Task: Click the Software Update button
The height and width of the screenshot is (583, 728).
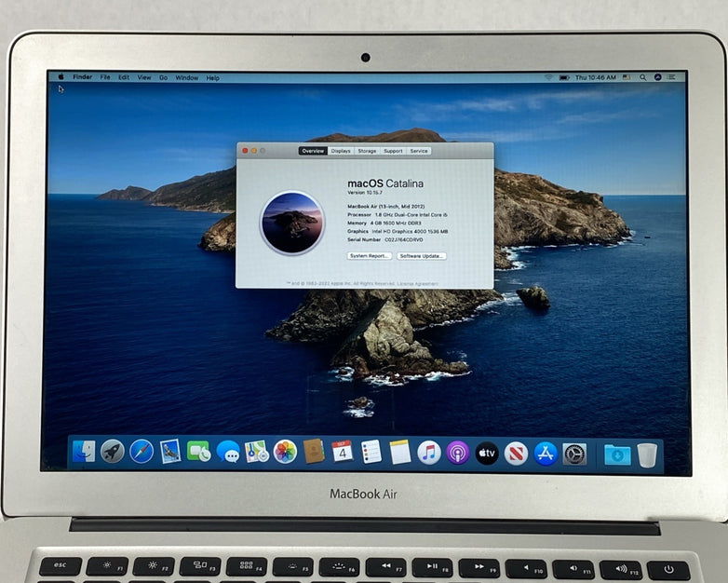Action: click(x=422, y=256)
